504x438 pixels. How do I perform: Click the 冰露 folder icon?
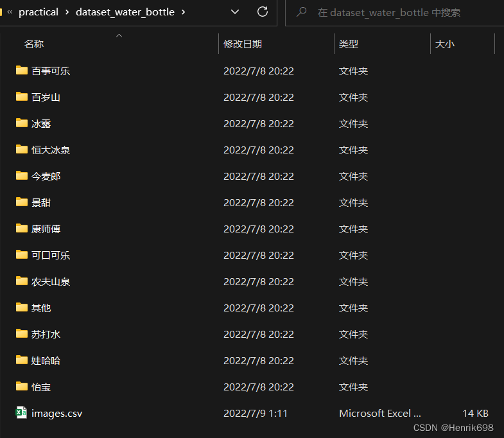(x=22, y=123)
